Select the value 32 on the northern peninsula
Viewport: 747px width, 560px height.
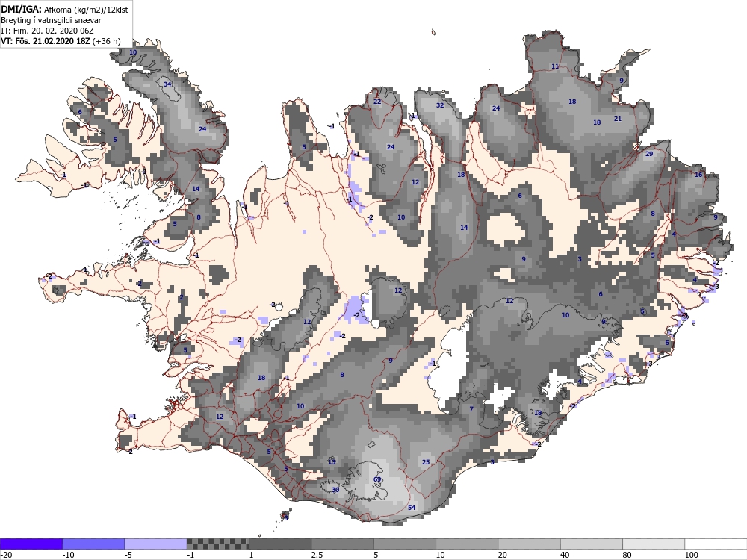pos(440,105)
